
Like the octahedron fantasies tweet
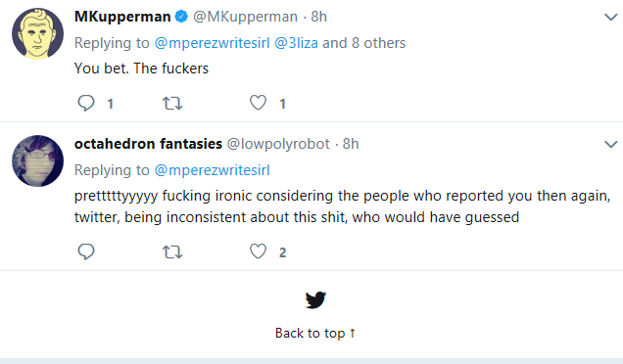click(258, 251)
